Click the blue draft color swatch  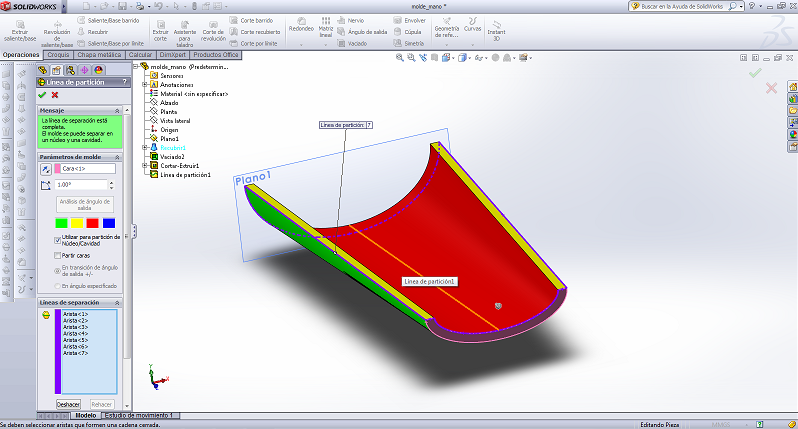[x=109, y=223]
